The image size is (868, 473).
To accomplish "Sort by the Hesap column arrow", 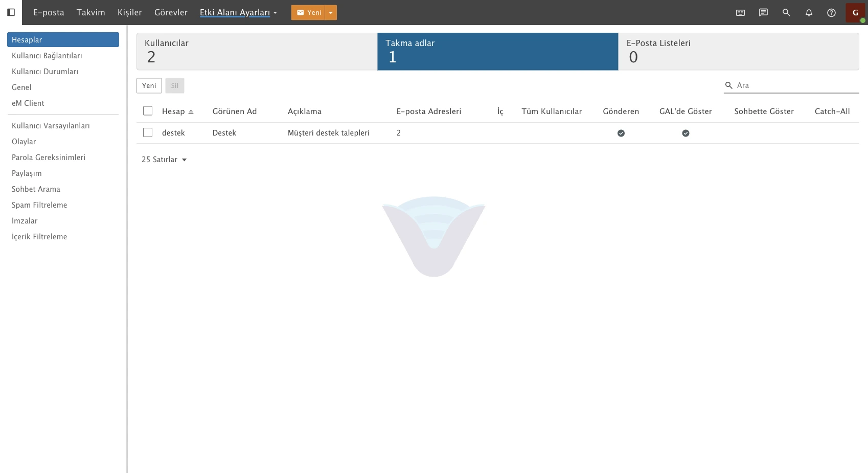I will [191, 111].
